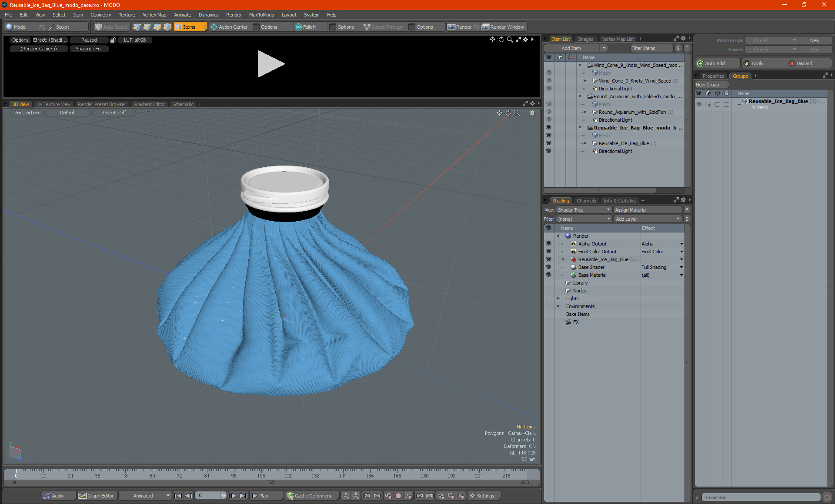
Task: Open the Shader Tree view dropdown
Action: coord(584,210)
